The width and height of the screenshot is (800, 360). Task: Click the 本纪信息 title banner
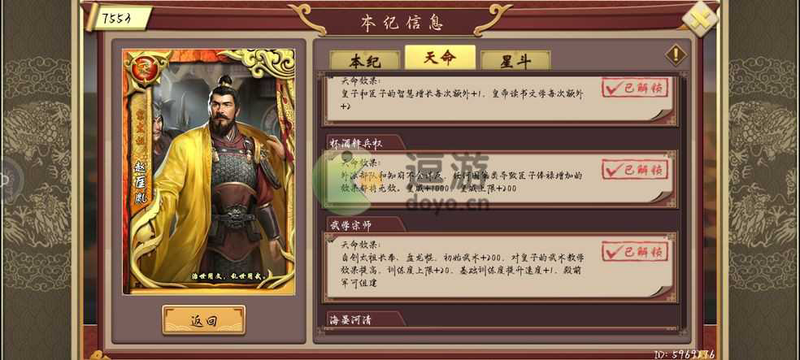coord(402,22)
